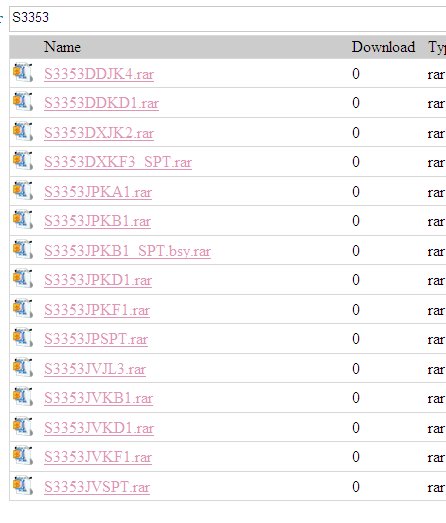
Task: Click the archive icon beside S3353JPSPT.rar
Action: pos(23,337)
